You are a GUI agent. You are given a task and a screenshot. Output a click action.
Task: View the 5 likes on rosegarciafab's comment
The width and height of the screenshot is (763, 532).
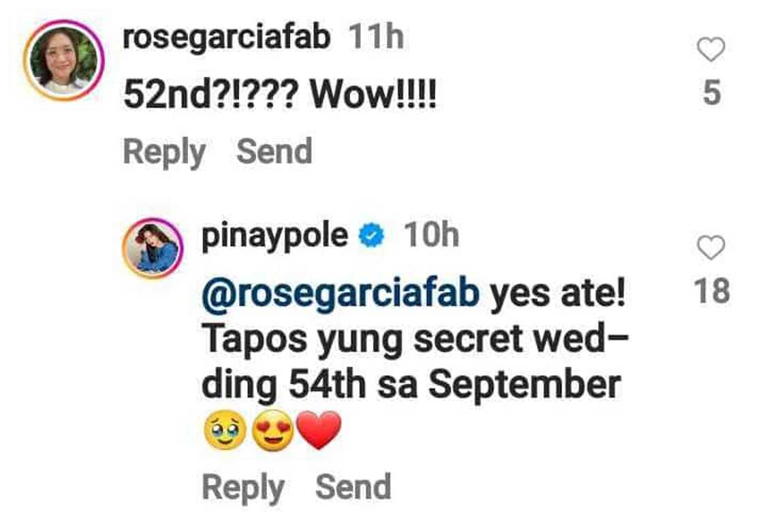[711, 93]
